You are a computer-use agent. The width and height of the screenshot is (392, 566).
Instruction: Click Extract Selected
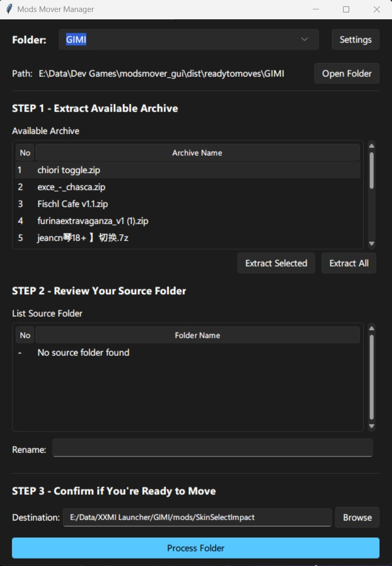click(x=276, y=263)
